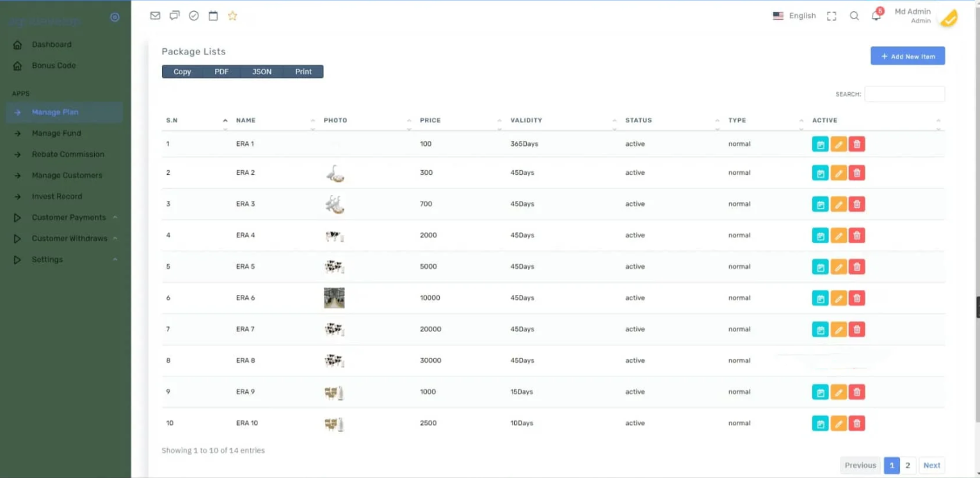Click the orange edit pencil for ERA 3

click(839, 204)
